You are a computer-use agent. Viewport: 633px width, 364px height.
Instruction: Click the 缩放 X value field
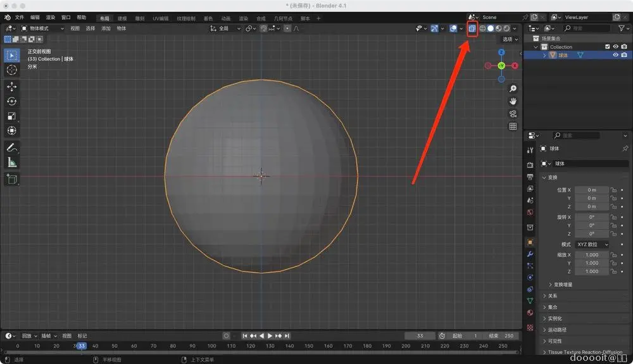point(592,254)
